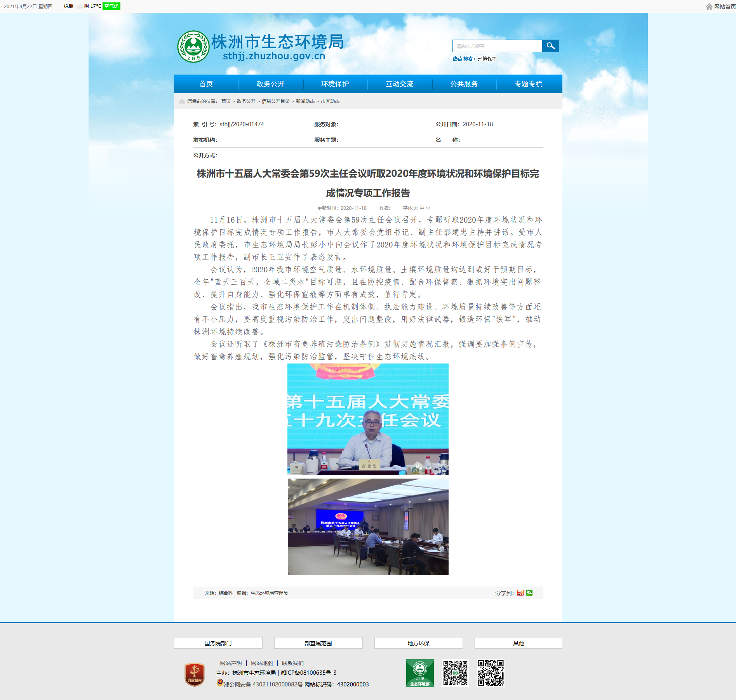Focus the keyword search input field
736x700 pixels.
pos(497,46)
